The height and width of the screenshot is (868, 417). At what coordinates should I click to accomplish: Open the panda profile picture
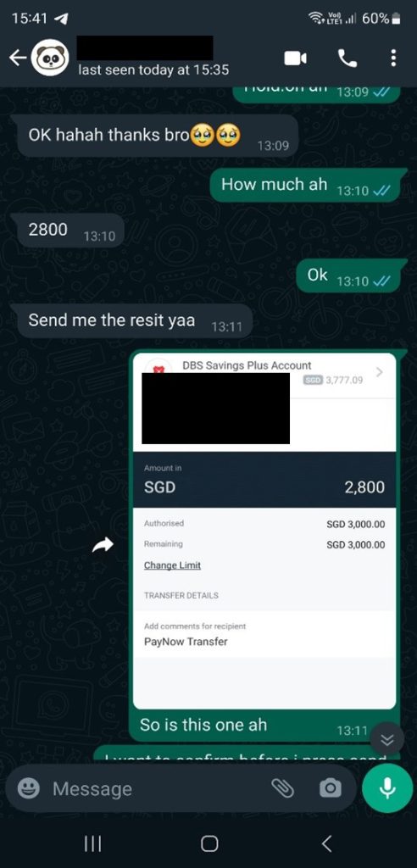[x=50, y=58]
